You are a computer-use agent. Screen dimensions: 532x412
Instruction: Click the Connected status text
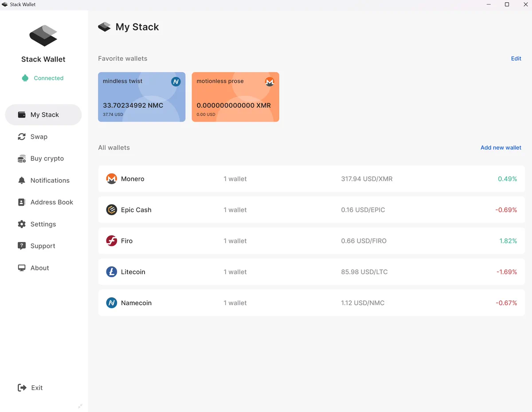(x=49, y=78)
